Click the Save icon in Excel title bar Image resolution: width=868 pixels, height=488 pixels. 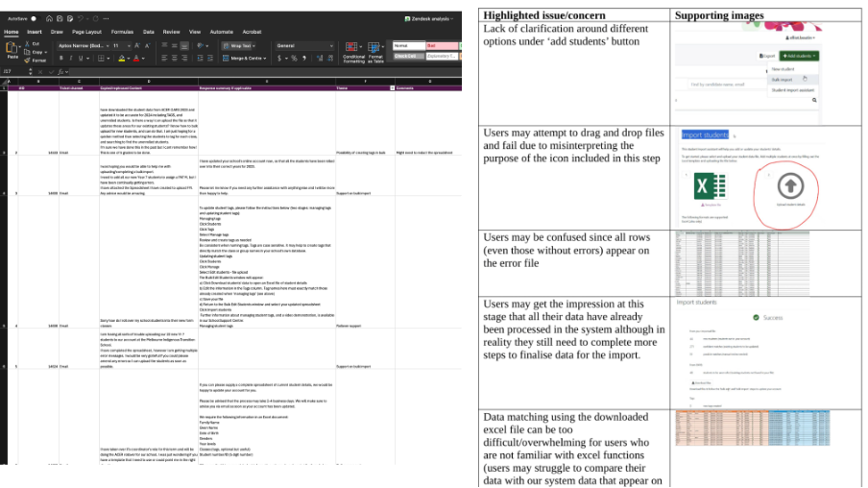(60, 19)
